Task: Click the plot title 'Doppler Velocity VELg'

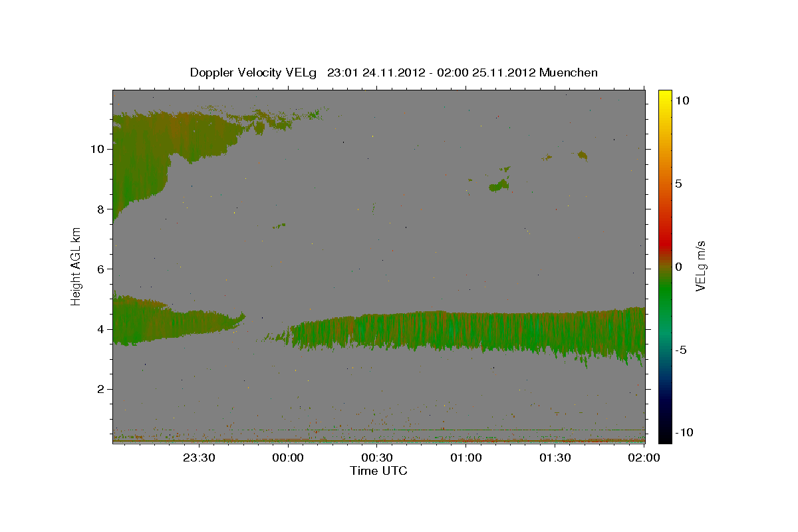Action: 254,72
